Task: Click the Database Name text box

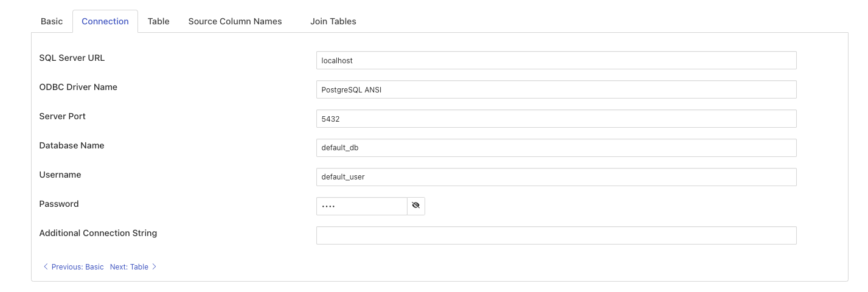Action: [x=556, y=148]
